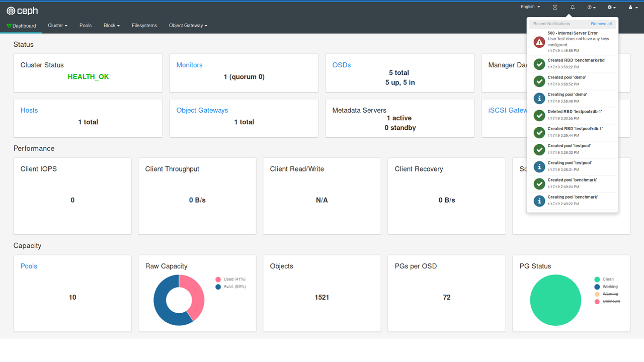Click the PGs per OSD value 72
The width and height of the screenshot is (644, 362).
pyautogui.click(x=447, y=297)
